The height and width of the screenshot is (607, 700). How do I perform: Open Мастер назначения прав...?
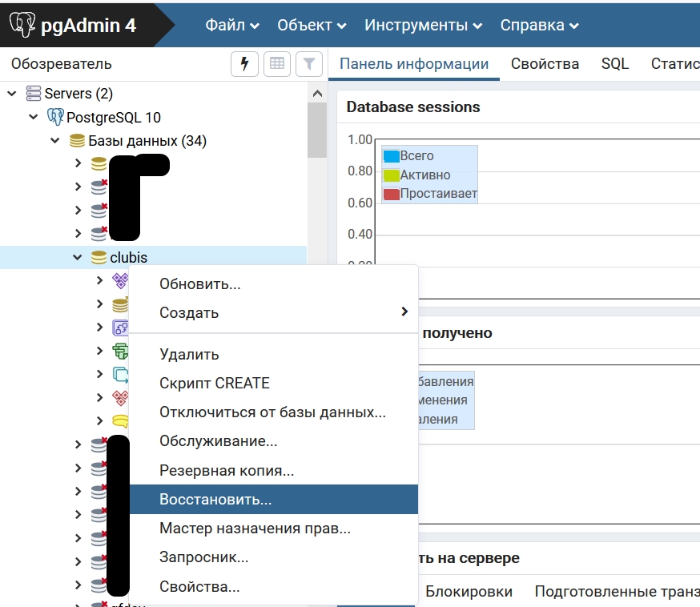click(274, 528)
